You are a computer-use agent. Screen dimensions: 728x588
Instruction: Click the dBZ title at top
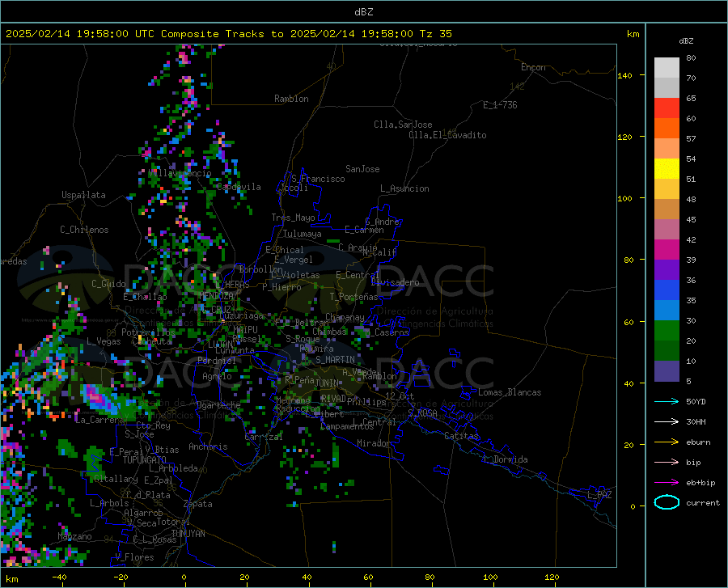[x=363, y=12]
